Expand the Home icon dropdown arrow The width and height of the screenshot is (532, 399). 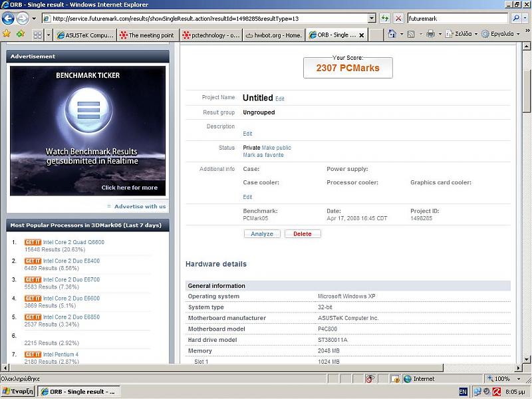click(x=402, y=34)
